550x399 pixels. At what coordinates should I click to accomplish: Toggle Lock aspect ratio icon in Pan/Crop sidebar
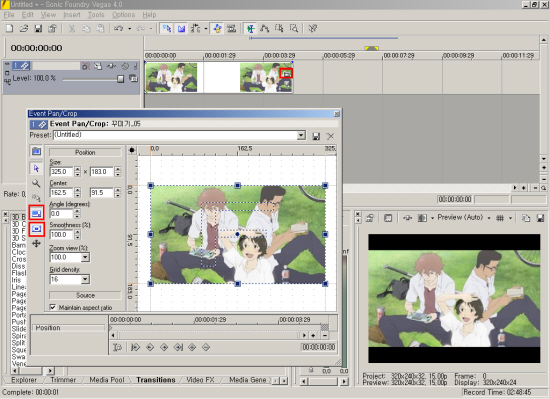click(36, 213)
